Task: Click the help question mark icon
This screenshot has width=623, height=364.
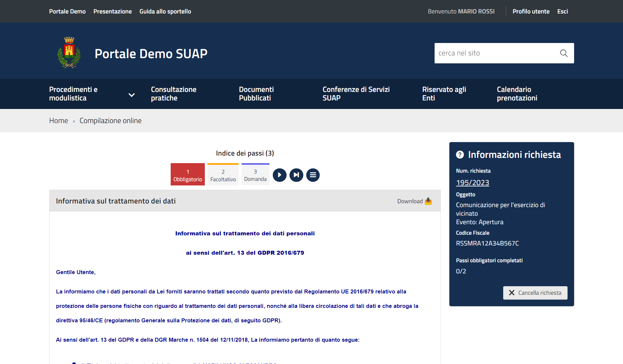Action: pos(460,155)
